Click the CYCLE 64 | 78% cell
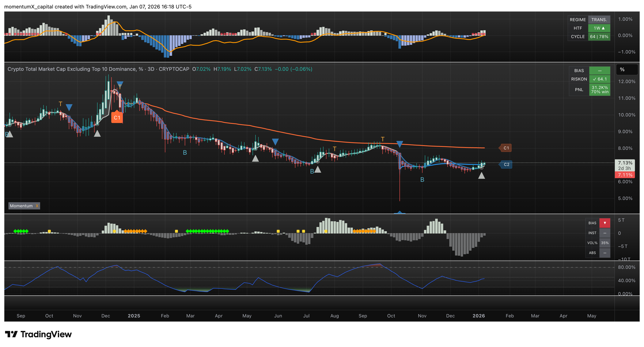644x347 pixels. pyautogui.click(x=599, y=37)
